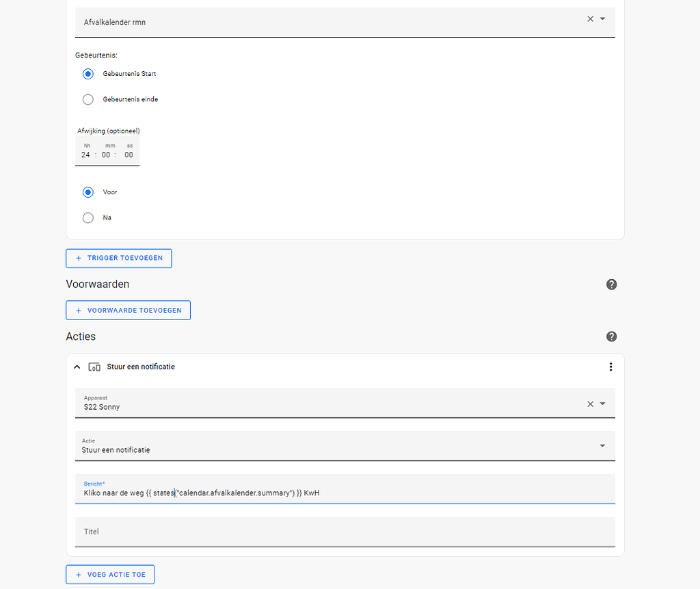Select the "Gebeurtenis Start" radio option
700x589 pixels.
87,74
